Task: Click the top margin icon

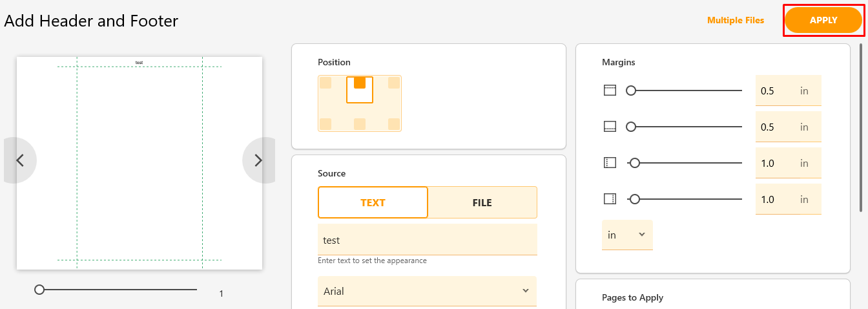Action: (x=610, y=91)
